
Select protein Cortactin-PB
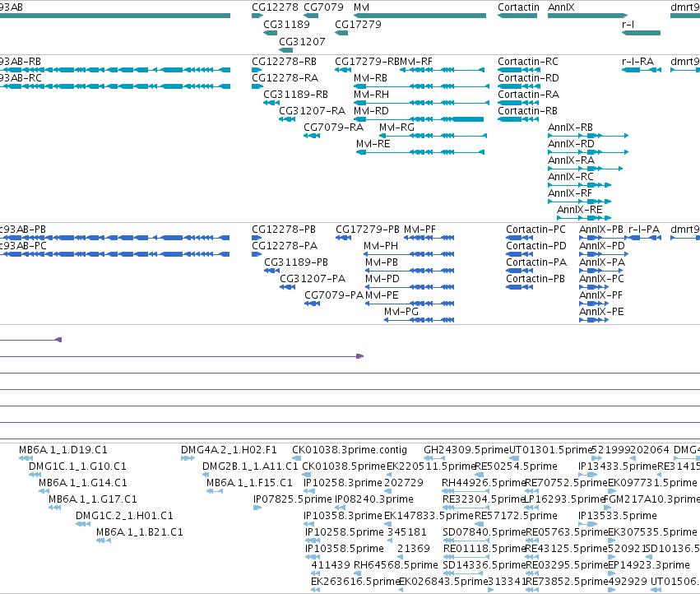pos(535,279)
